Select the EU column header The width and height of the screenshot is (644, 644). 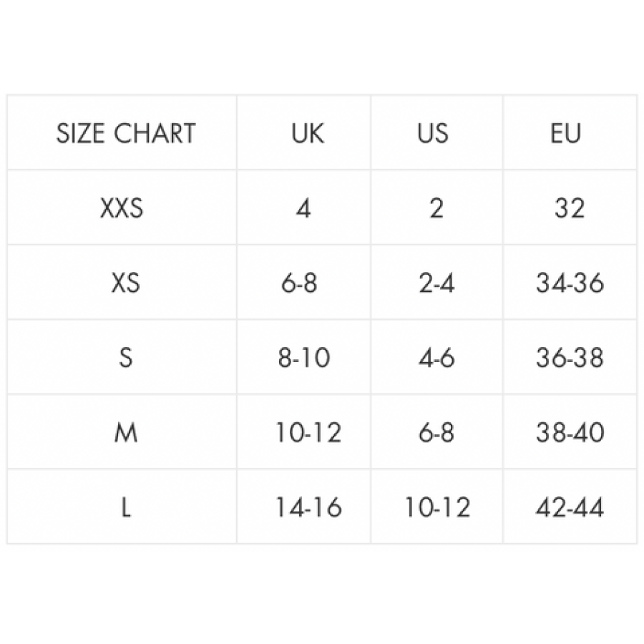[566, 134]
